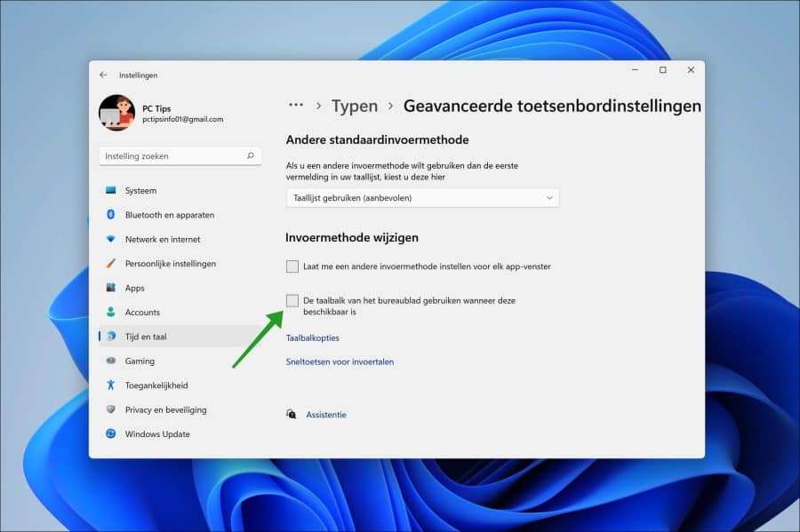The width and height of the screenshot is (800, 532).
Task: Click the PC Tips account name
Action: pyautogui.click(x=156, y=108)
